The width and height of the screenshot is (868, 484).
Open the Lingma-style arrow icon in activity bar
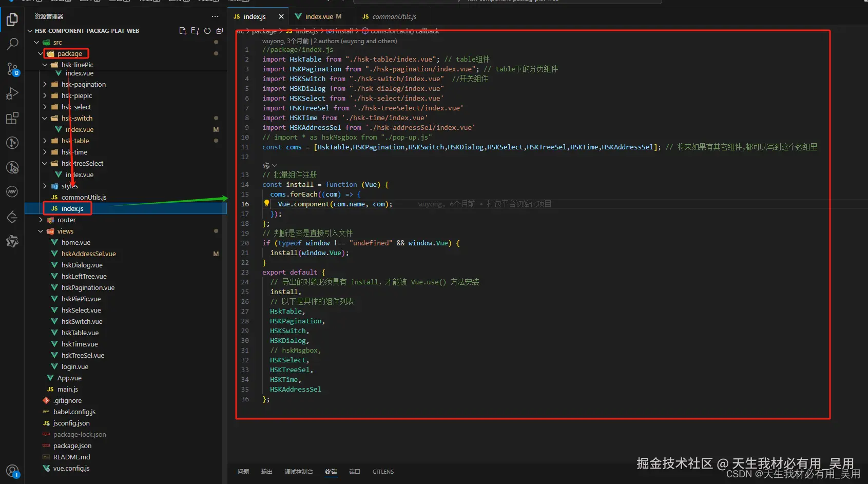12,217
